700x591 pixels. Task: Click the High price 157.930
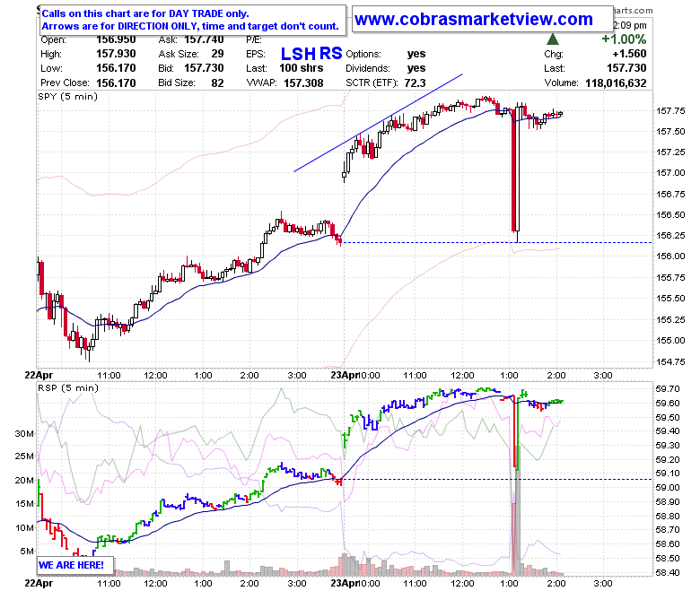(116, 54)
